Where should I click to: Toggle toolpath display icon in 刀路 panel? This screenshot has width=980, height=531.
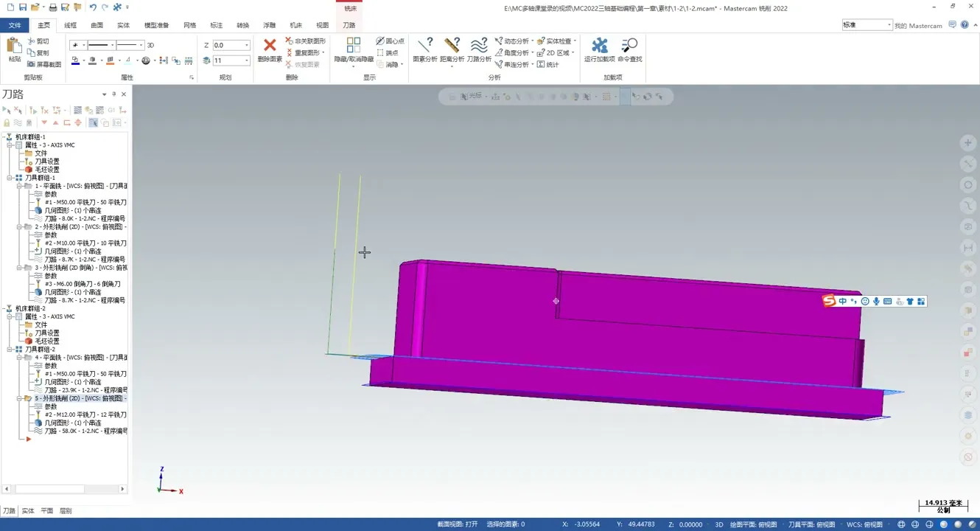point(18,123)
